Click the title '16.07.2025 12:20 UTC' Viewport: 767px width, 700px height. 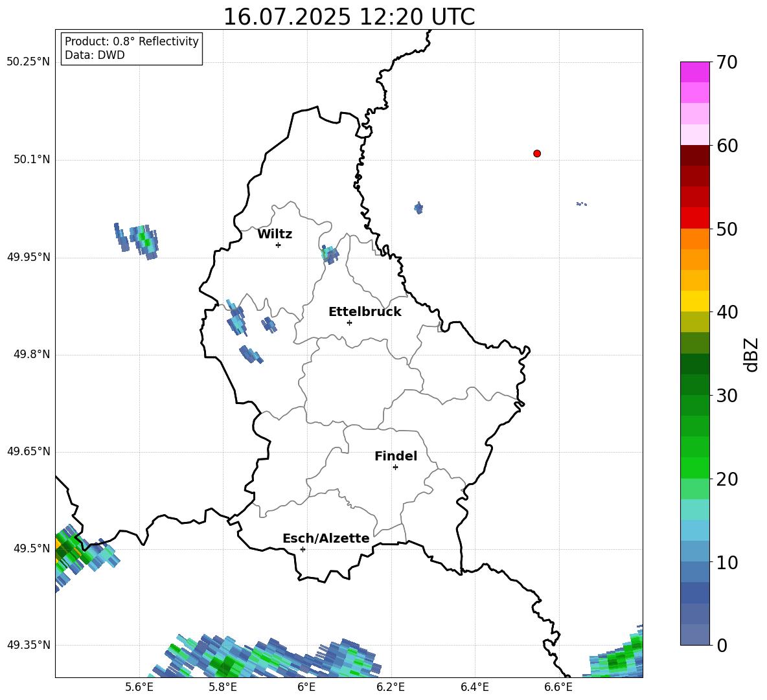point(349,17)
